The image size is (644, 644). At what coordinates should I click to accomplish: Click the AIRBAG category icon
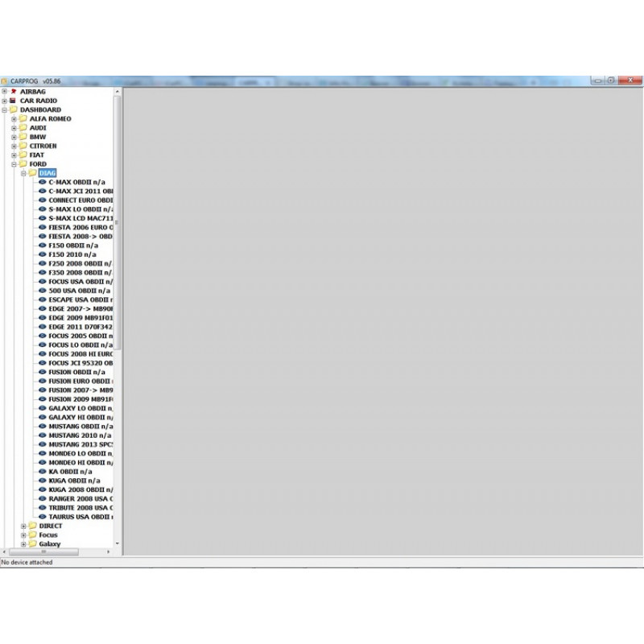coord(14,92)
